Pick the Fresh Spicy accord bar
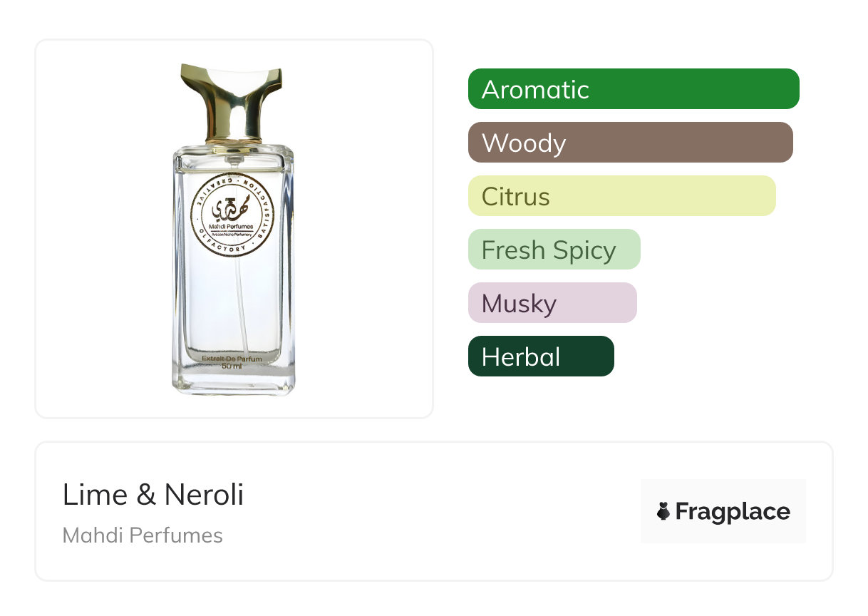The width and height of the screenshot is (868, 616). 554,250
